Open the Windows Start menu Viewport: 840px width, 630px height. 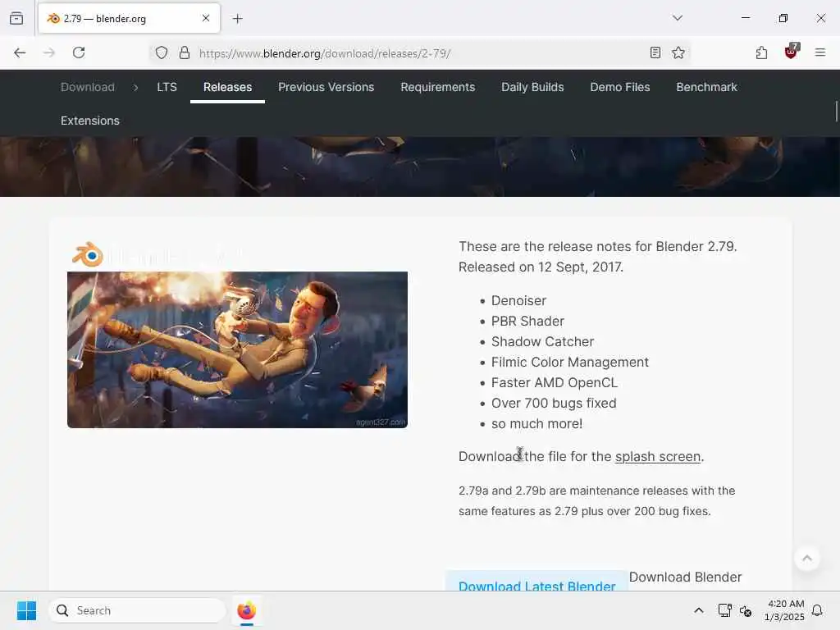coord(26,610)
